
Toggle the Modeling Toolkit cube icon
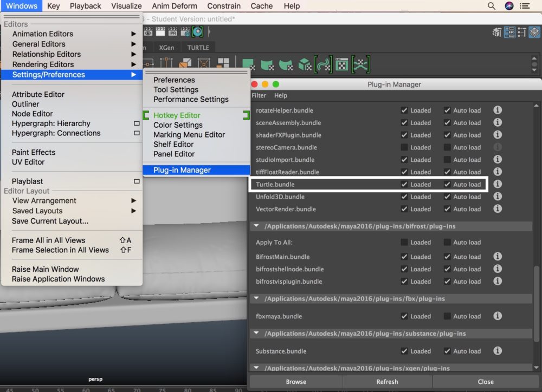[x=497, y=32]
